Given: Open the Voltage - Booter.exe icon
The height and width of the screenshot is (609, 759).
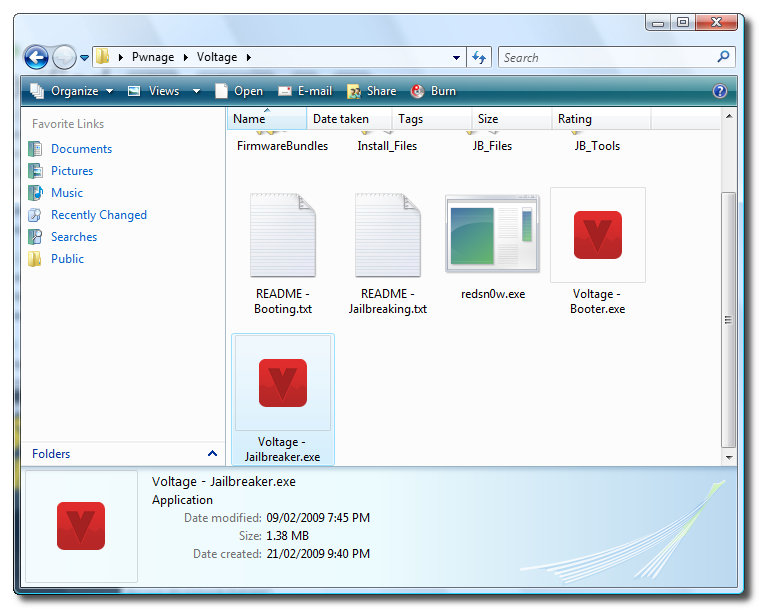Looking at the screenshot, I should point(597,235).
